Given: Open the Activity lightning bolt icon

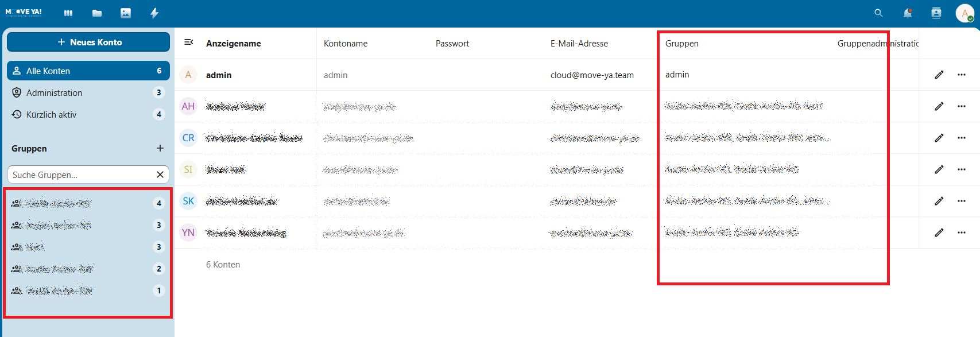Looking at the screenshot, I should [154, 13].
